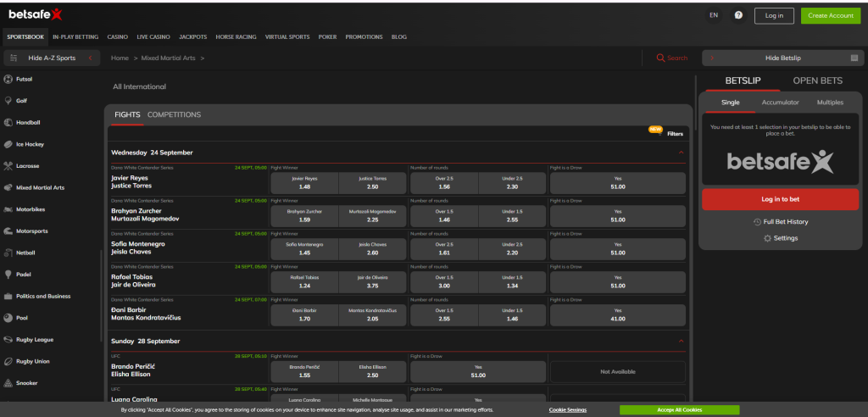Click the Create Account button
The height and width of the screenshot is (417, 868).
pyautogui.click(x=831, y=15)
